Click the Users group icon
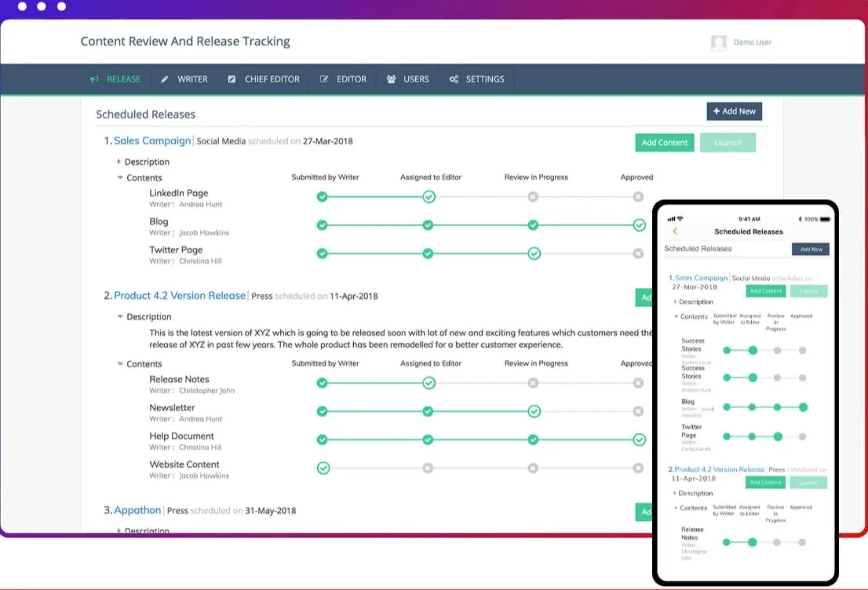The height and width of the screenshot is (590, 868). tap(392, 79)
